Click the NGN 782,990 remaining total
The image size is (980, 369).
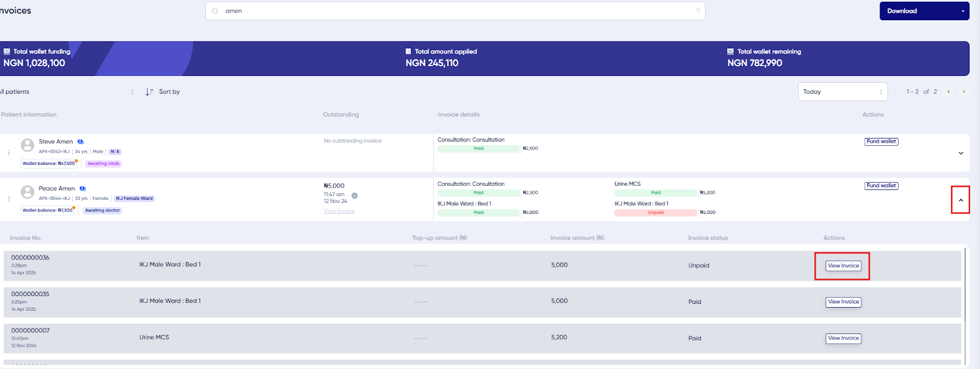coord(755,63)
